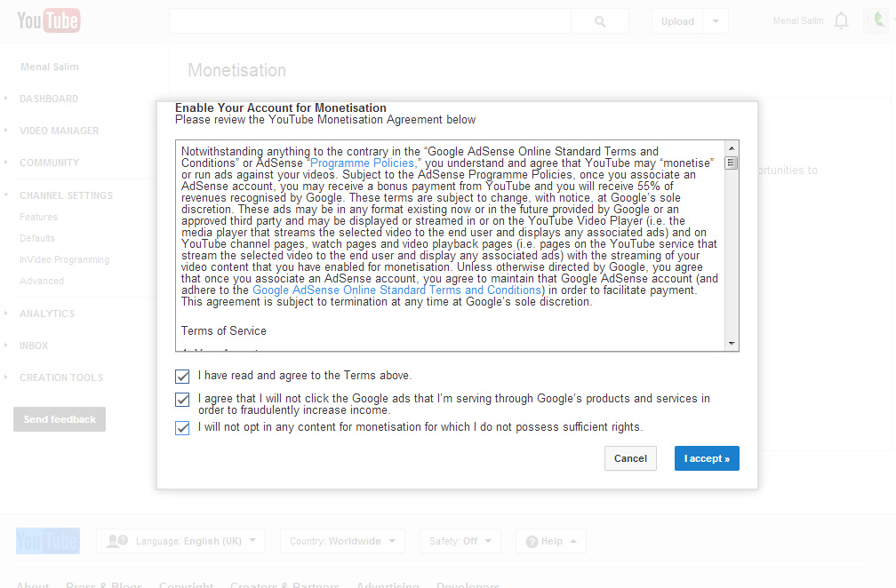Click the scroll up arrow in agreement box

(732, 148)
